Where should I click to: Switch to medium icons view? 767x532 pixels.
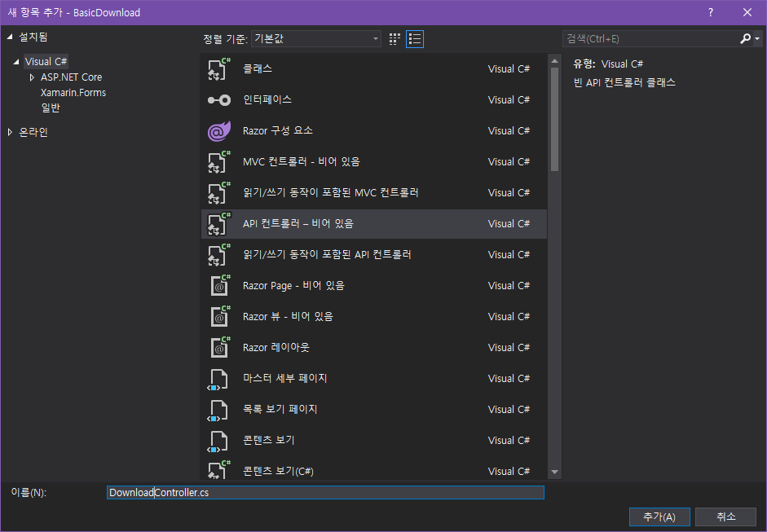394,38
